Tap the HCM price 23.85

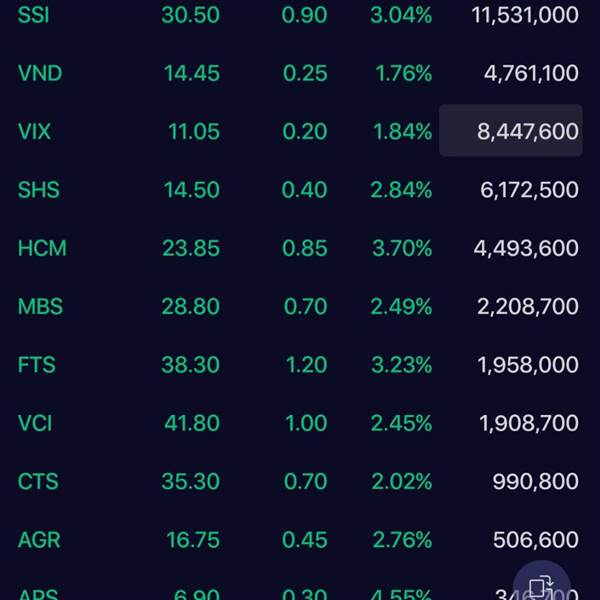coord(191,248)
